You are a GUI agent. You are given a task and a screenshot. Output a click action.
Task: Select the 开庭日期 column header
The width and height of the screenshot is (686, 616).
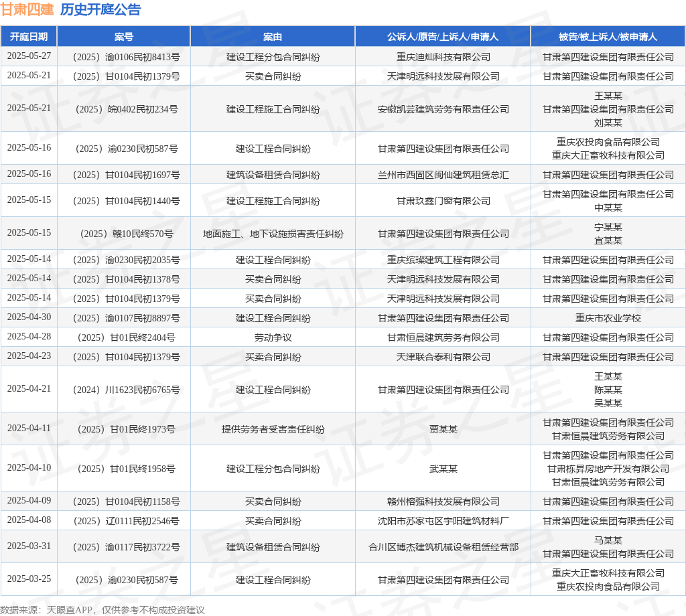[29, 37]
